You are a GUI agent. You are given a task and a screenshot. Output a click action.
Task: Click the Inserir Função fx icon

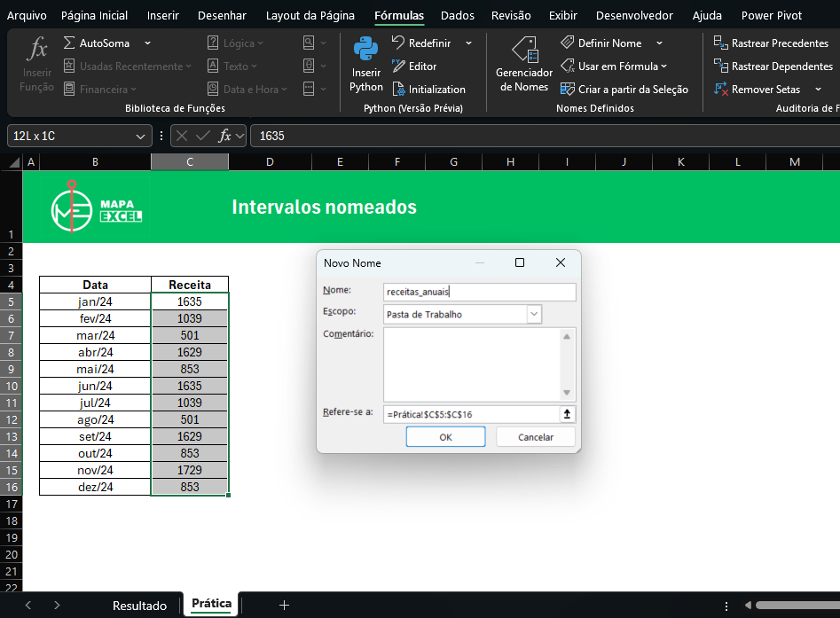[x=37, y=49]
